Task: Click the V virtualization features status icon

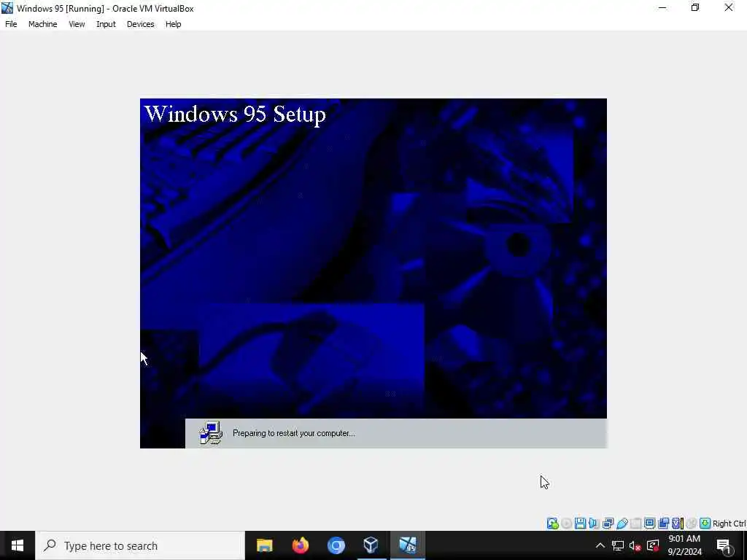Action: (x=678, y=524)
